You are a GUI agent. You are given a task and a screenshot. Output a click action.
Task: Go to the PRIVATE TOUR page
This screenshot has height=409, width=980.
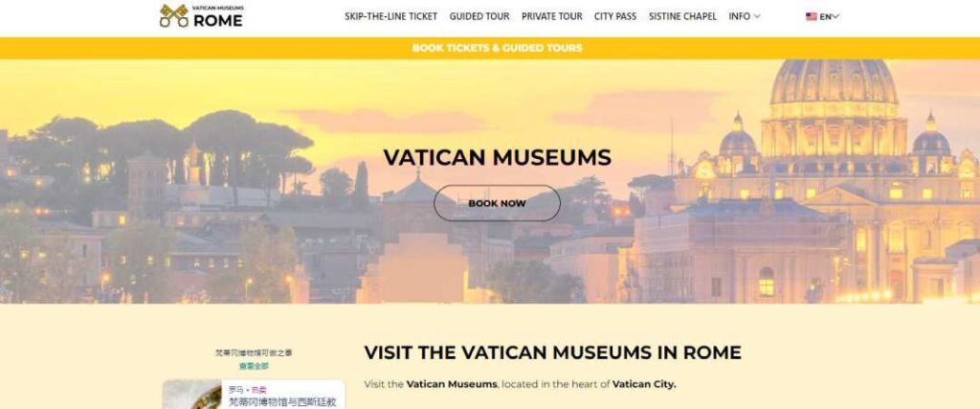click(x=552, y=17)
